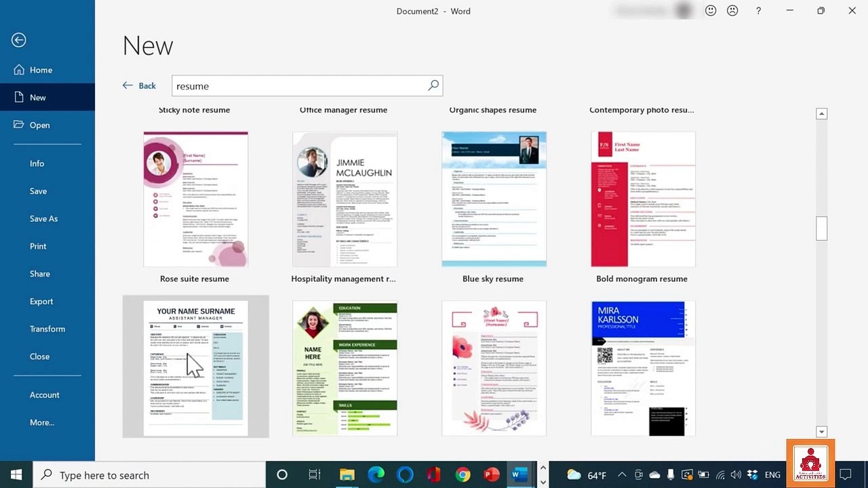Launch Google Chrome from taskbar
The image size is (868, 488).
[463, 474]
